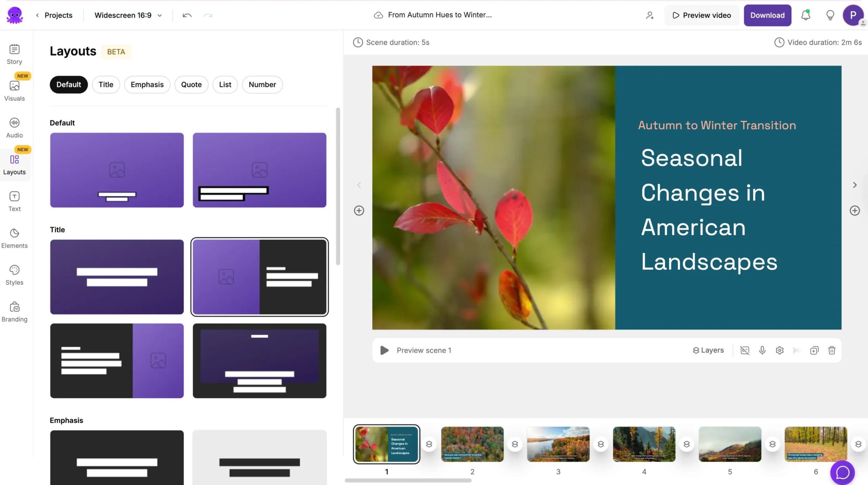Go to next scene with right chevron

coord(854,185)
